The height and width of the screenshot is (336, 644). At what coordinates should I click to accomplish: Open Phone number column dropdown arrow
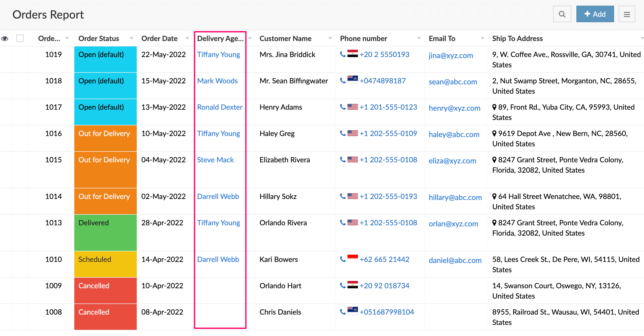(x=419, y=38)
